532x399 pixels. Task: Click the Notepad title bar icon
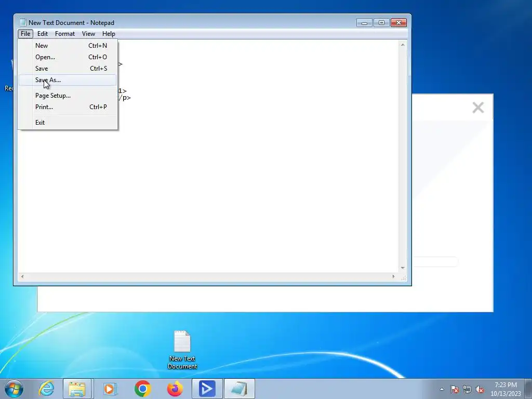coord(23,22)
